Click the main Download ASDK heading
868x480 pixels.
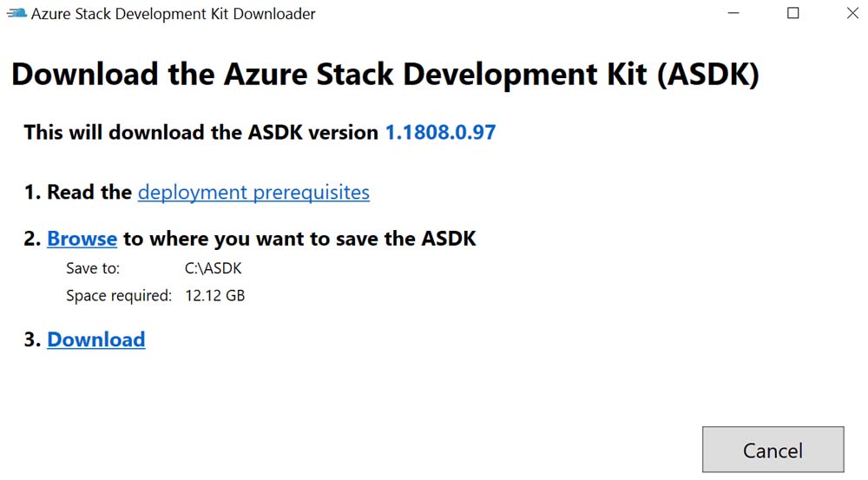pyautogui.click(x=385, y=75)
